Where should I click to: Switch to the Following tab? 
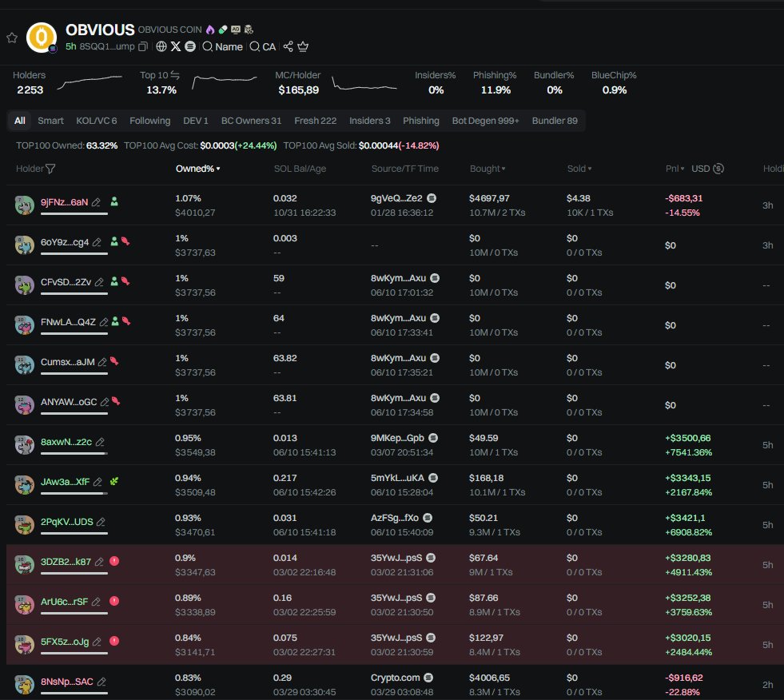pyautogui.click(x=150, y=121)
